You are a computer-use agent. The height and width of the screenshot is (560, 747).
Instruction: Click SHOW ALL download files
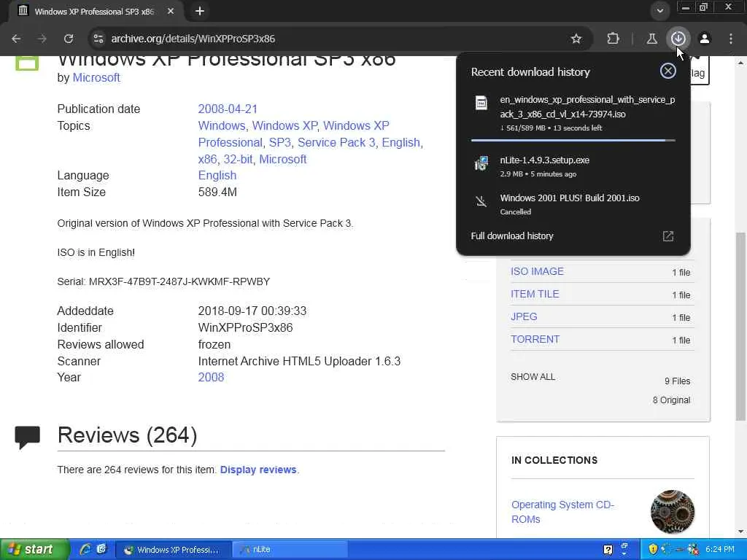click(533, 377)
